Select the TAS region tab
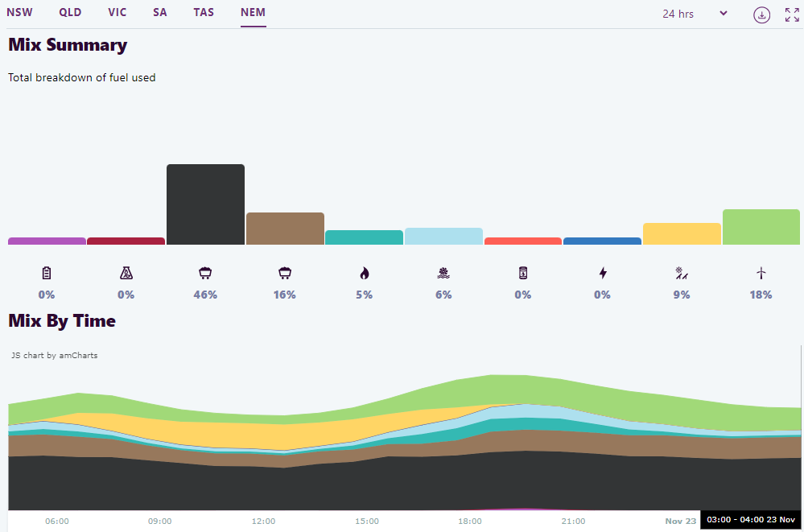Screen dimensions: 804x532 click(204, 13)
